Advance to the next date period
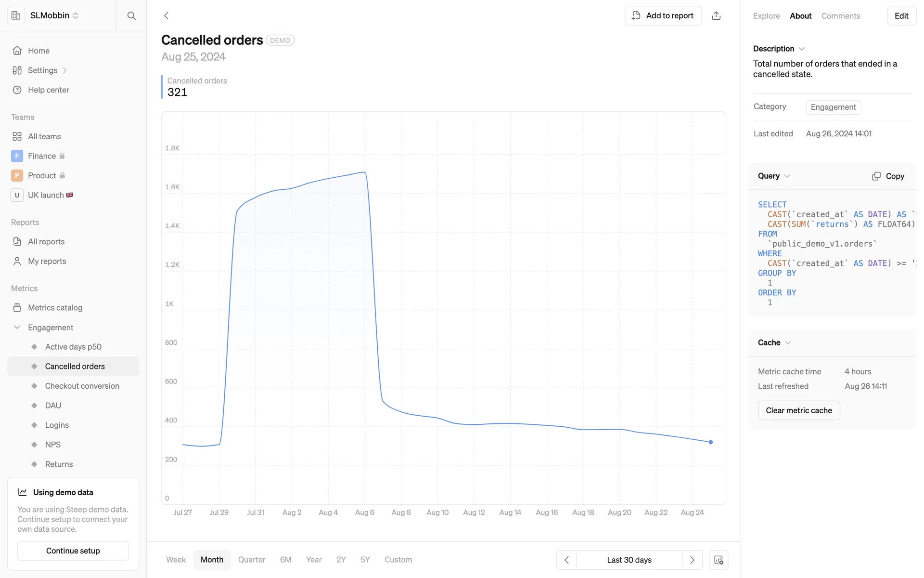This screenshot has width=924, height=578. click(x=692, y=560)
